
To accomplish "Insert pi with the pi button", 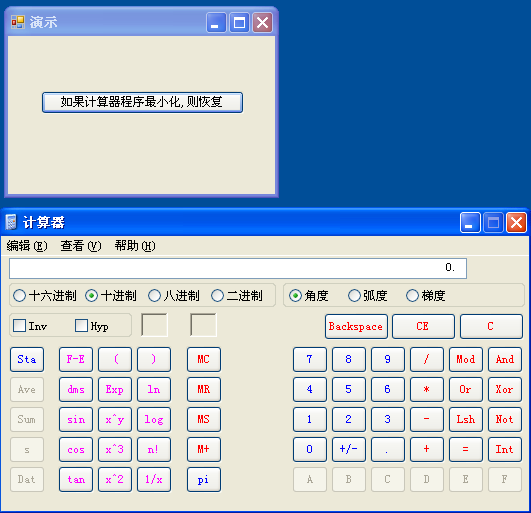I will click(x=204, y=479).
